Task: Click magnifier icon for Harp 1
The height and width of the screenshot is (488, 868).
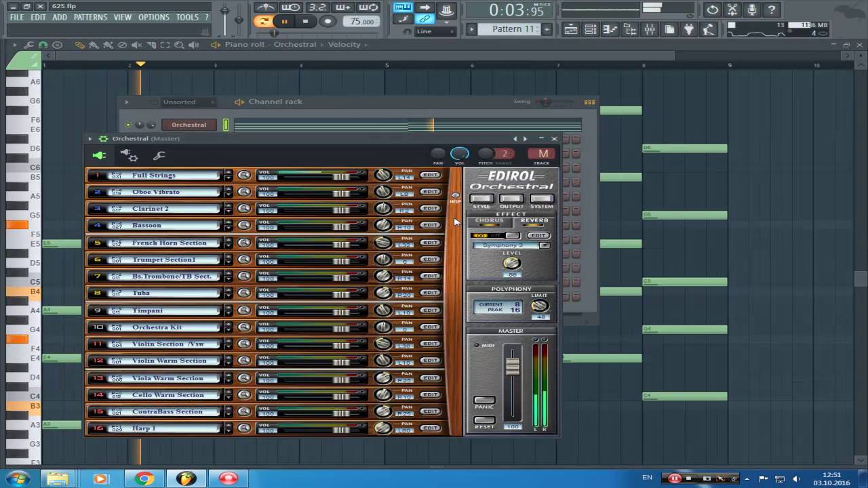Action: 244,428
